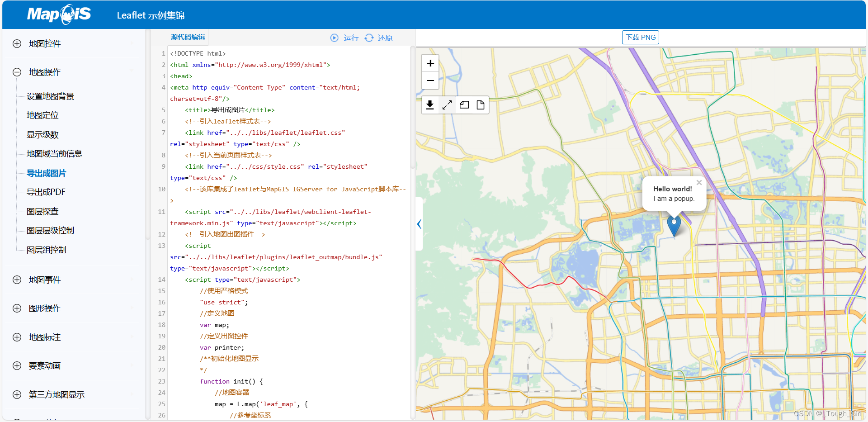Click the MapGIS logo
Viewport: 868px width, 422px height.
[x=59, y=14]
